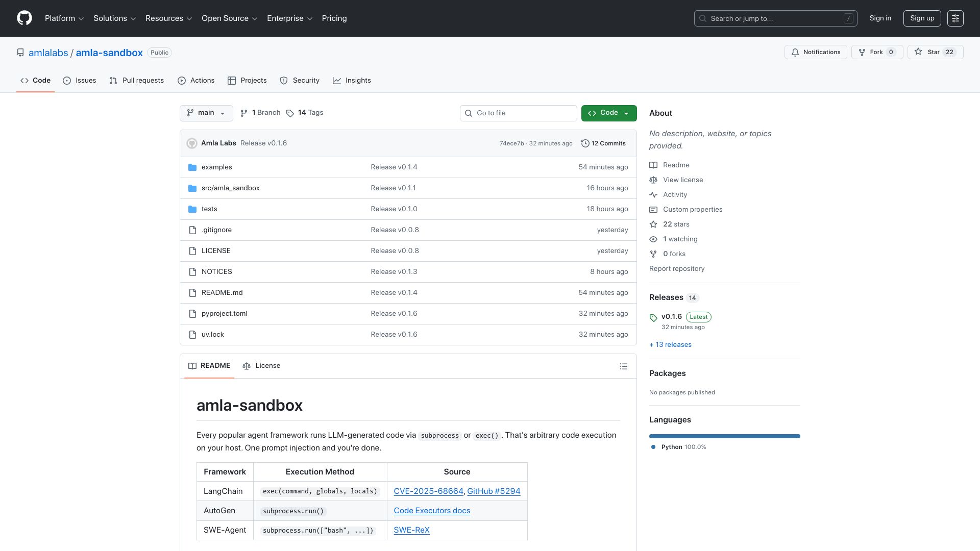Open the tests folder
The height and width of the screenshot is (551, 980).
[x=209, y=209]
